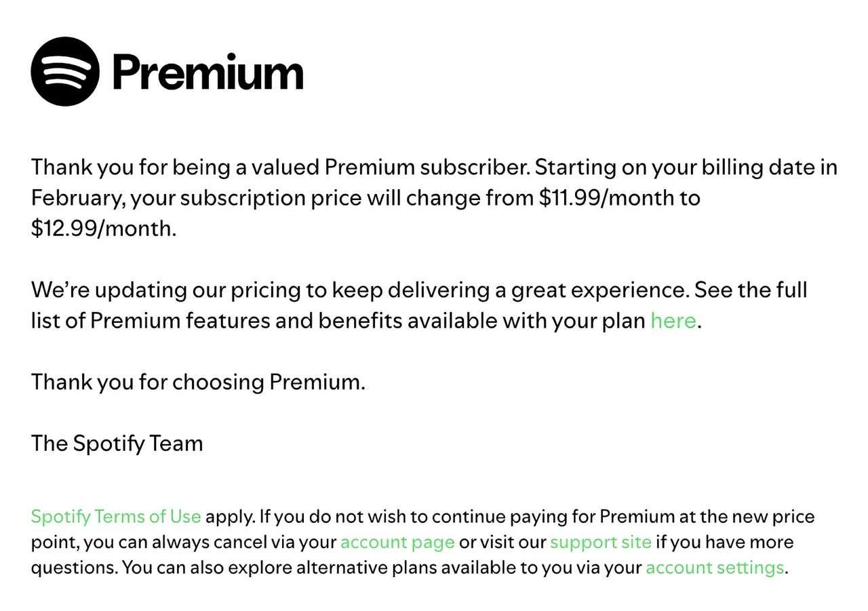Visit the 'support site' link
This screenshot has width=868, height=611.
tap(601, 542)
